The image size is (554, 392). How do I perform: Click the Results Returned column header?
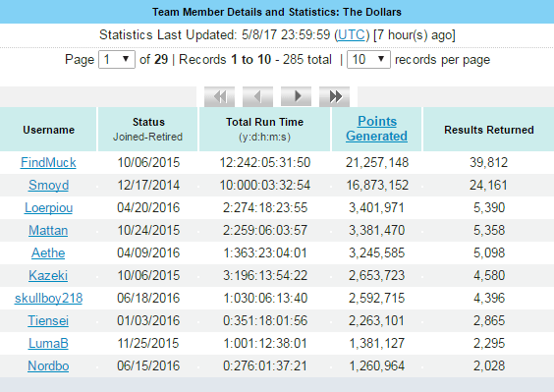[488, 130]
